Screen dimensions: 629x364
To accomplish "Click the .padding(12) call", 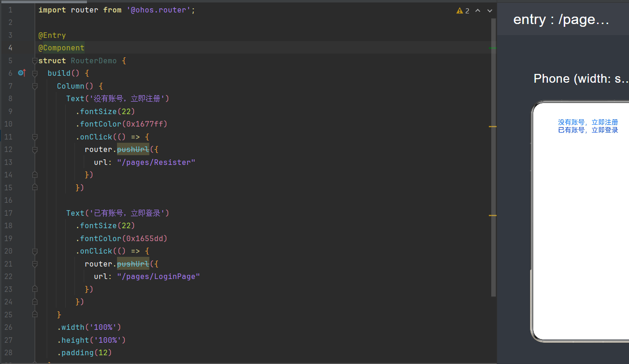I will [85, 352].
